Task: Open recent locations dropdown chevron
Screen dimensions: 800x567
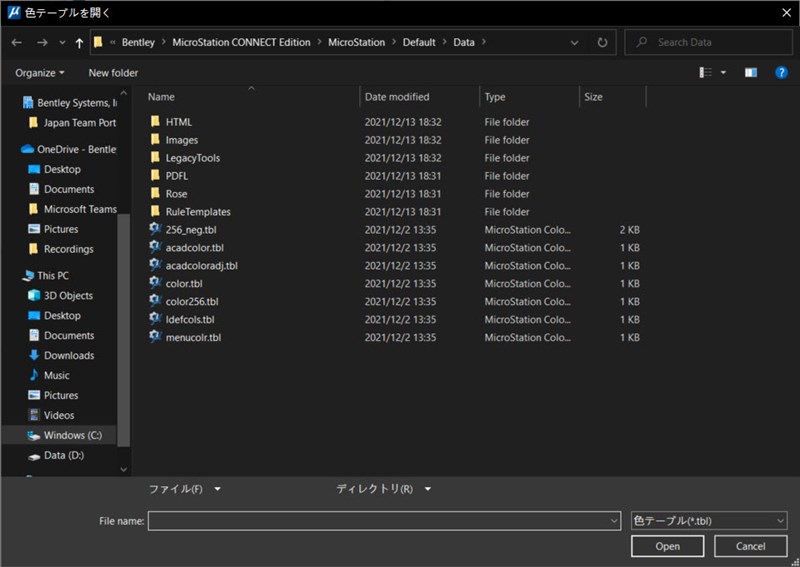Action: pos(62,42)
